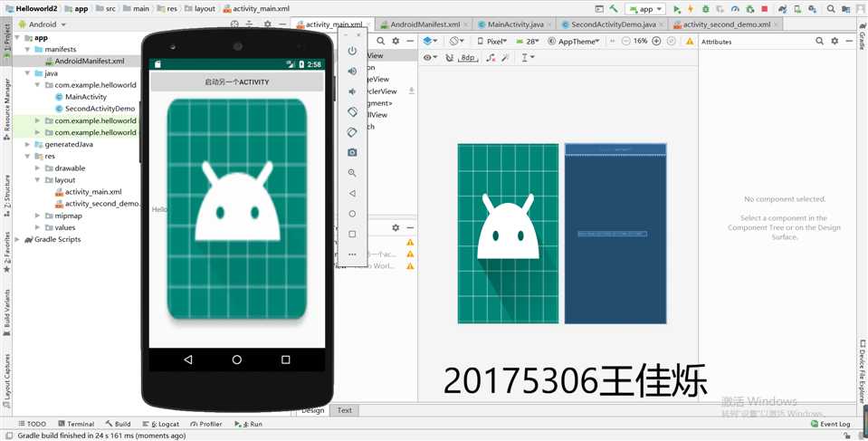Open the Terminal tool window
The image size is (868, 441).
[x=76, y=424]
